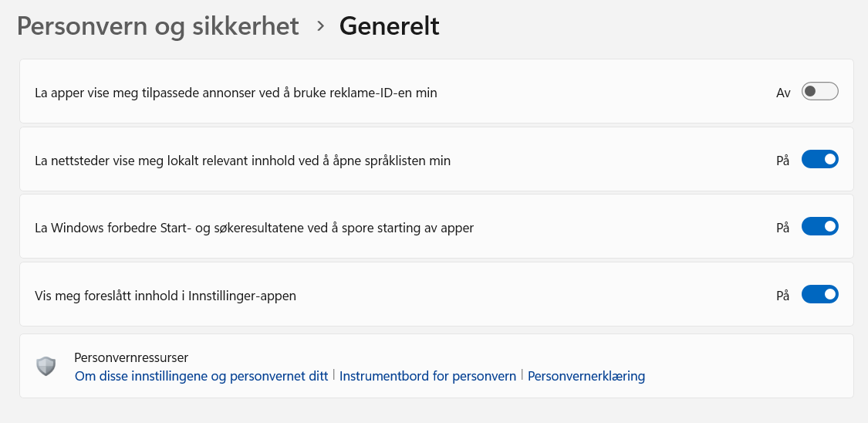Go back to Personvern og sikkerhet breadcrumb
The width and height of the screenshot is (868, 423).
coord(158,26)
